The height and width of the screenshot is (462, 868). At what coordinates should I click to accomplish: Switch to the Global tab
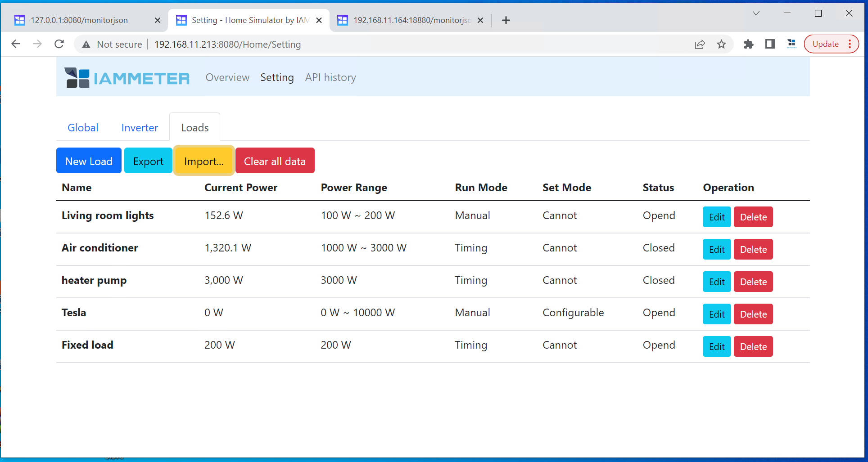83,128
